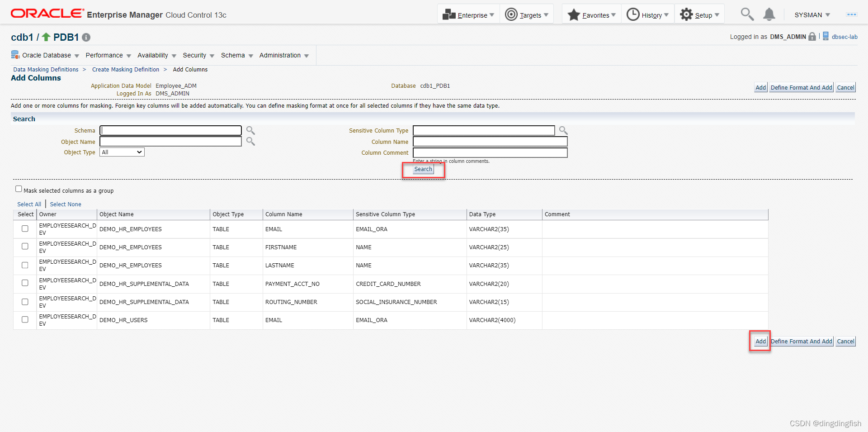
Task: Select the FIRSTNAME row checkbox
Action: click(25, 247)
